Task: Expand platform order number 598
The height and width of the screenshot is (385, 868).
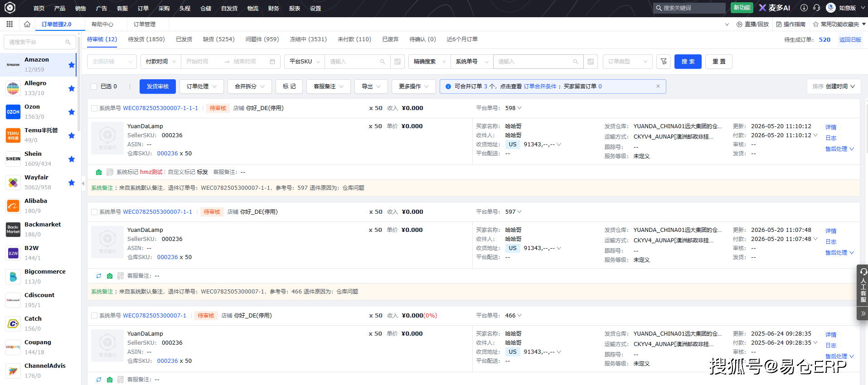Action: tap(519, 108)
